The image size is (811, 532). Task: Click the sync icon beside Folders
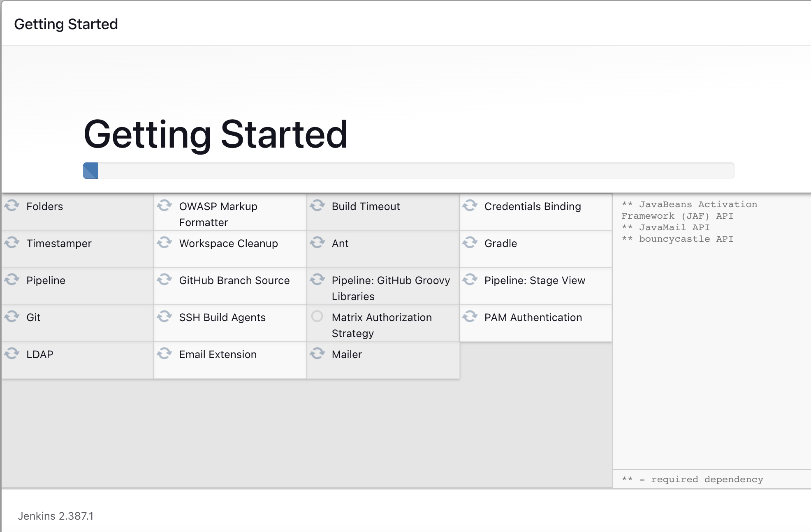(12, 205)
